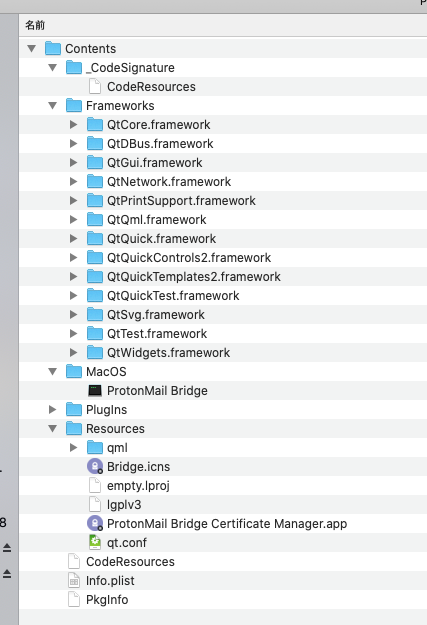Select the lgplv3 file icon
The height and width of the screenshot is (625, 427).
[95, 504]
